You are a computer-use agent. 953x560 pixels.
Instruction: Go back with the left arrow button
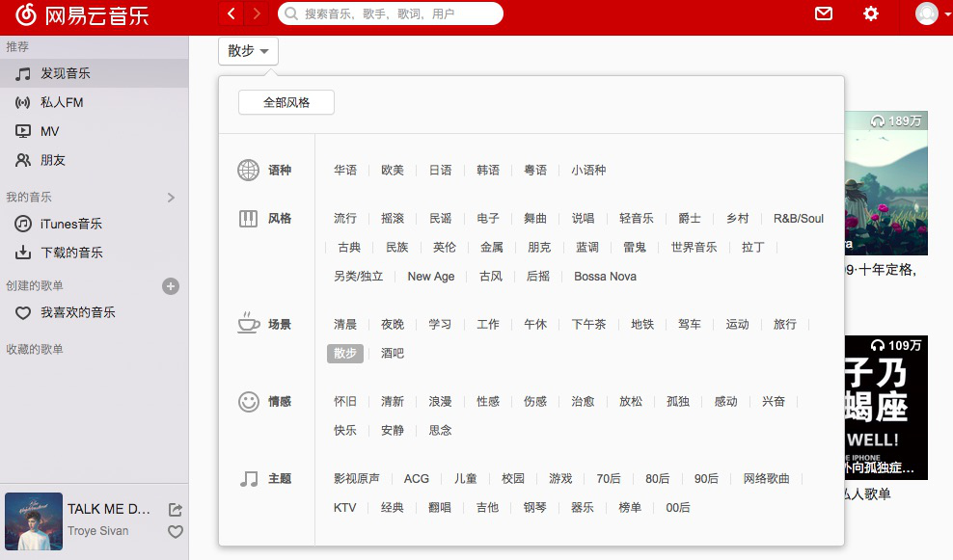(231, 13)
